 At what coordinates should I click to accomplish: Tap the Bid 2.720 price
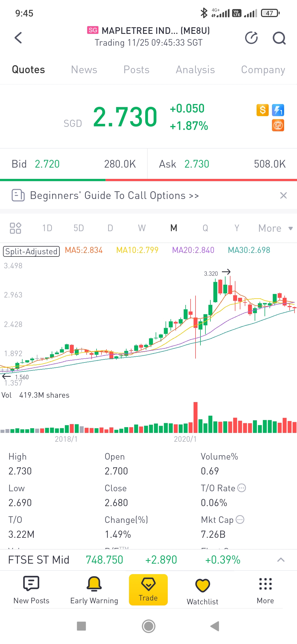[x=47, y=164]
